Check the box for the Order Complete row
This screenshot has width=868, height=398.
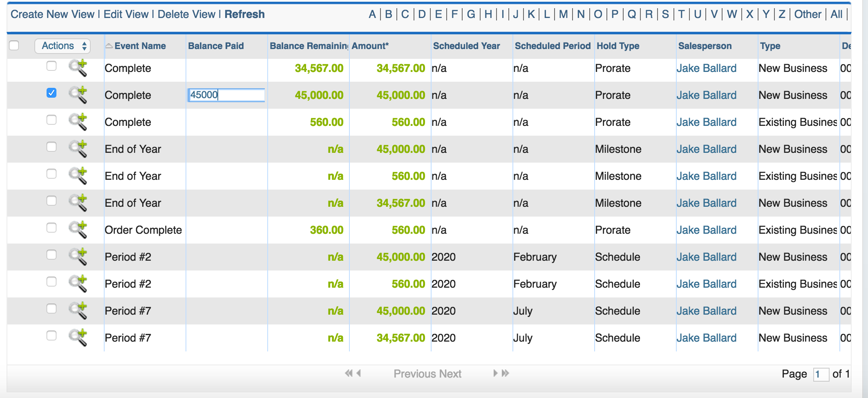tap(51, 228)
